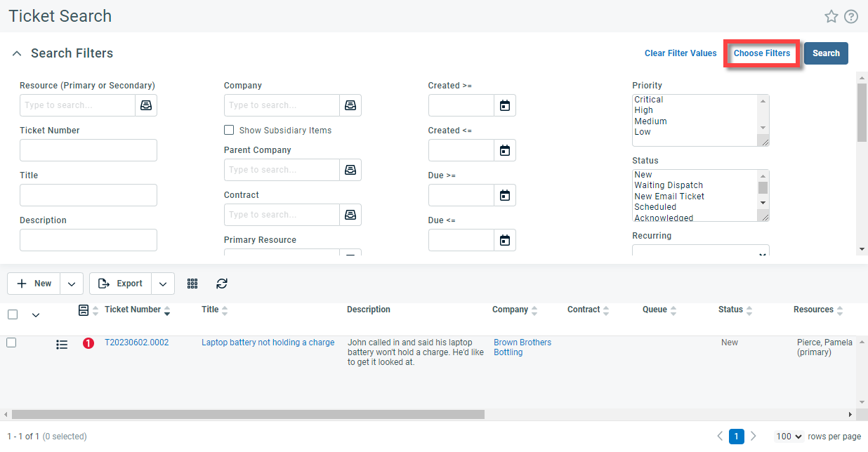Image resolution: width=868 pixels, height=452 pixels.
Task: Select the Laptop battery ticket row checkbox
Action: pyautogui.click(x=11, y=343)
